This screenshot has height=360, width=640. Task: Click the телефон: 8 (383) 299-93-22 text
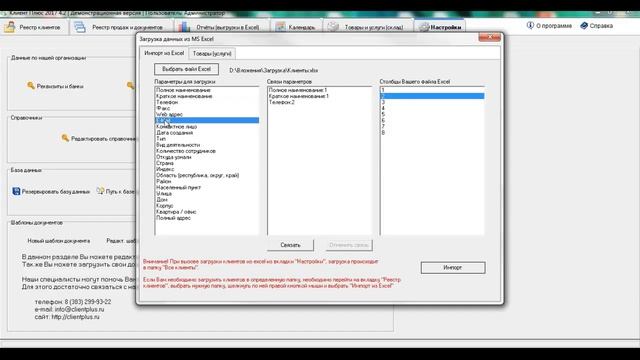tap(73, 302)
